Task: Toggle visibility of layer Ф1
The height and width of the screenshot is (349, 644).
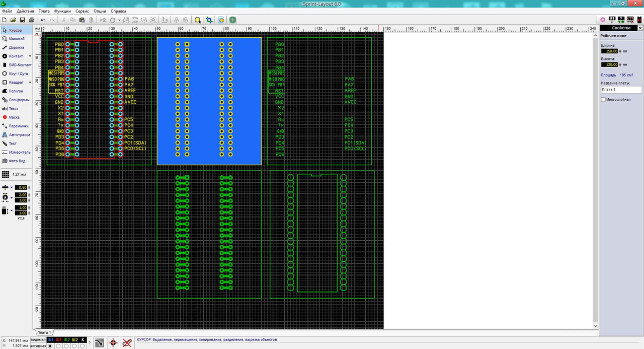Action: point(50,340)
